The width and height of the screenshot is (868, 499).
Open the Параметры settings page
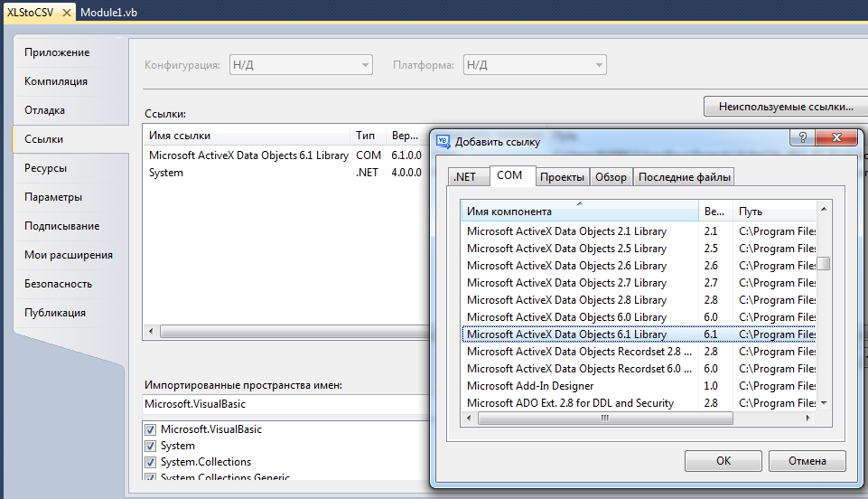pyautogui.click(x=70, y=196)
